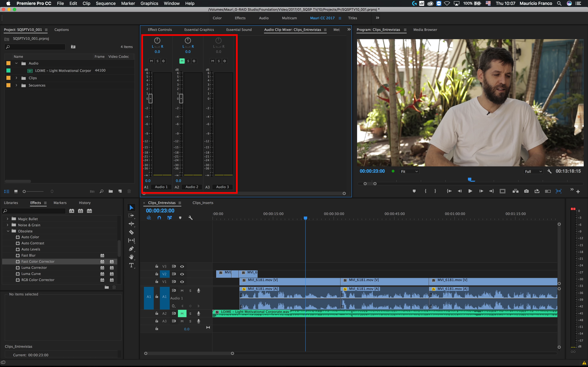Select the Ripple Edit tool
This screenshot has height=367, width=588.
[x=131, y=224]
